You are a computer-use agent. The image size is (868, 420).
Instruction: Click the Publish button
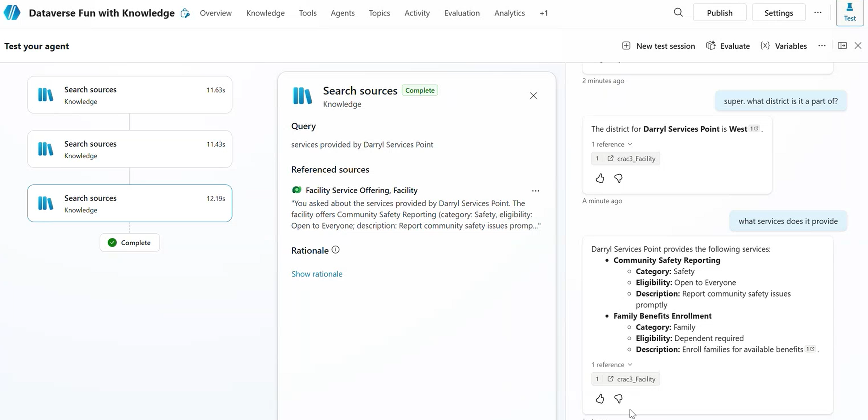[x=719, y=13]
